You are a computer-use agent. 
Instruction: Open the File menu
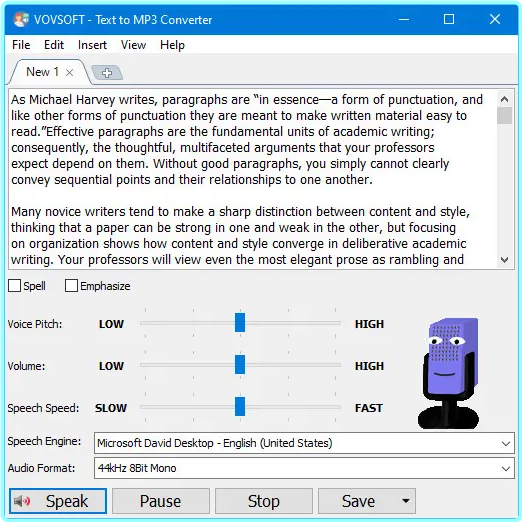tap(21, 45)
